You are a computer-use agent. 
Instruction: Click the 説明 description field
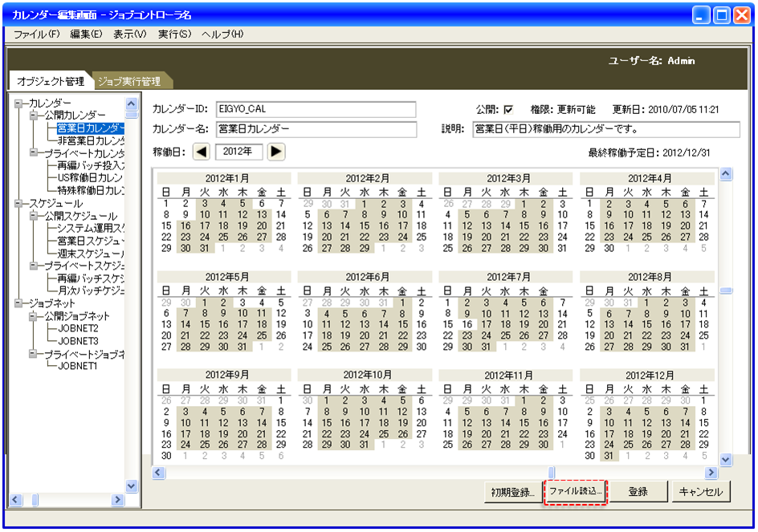(x=606, y=129)
